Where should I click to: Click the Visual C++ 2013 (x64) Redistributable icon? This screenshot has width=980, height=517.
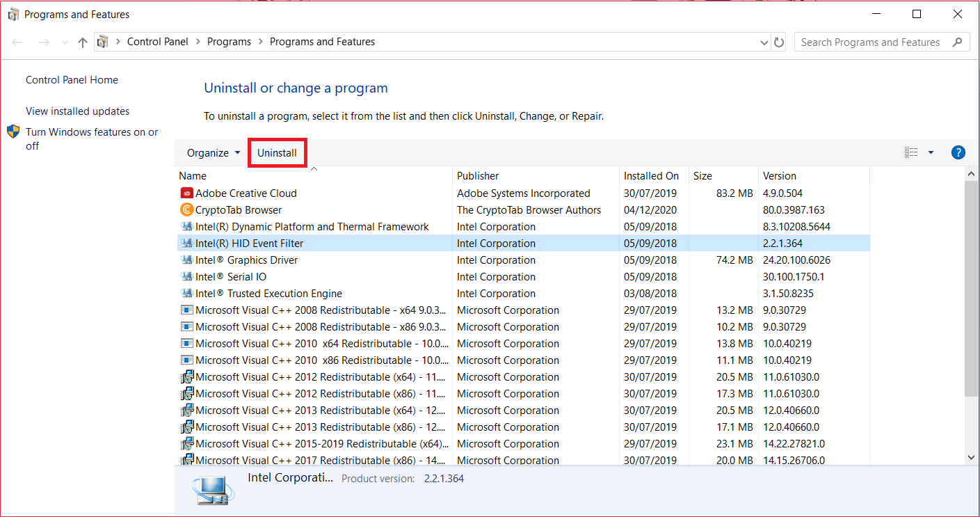pyautogui.click(x=186, y=411)
